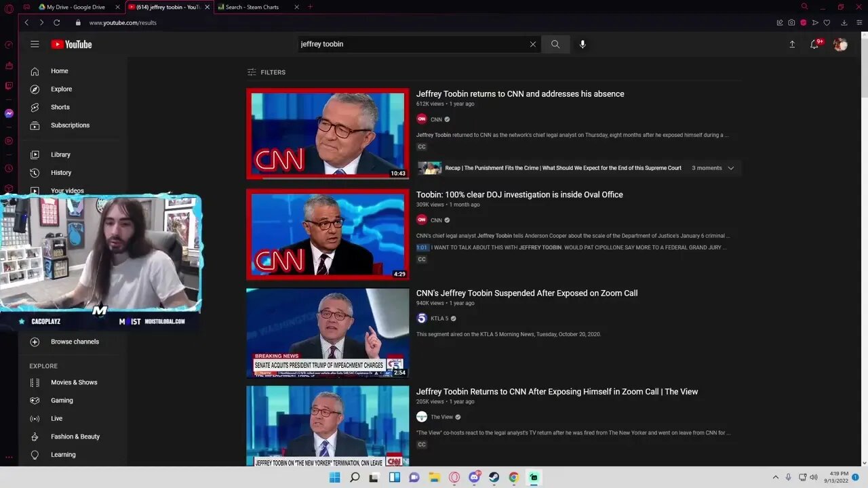Start voice search with the microphone
Viewport: 868px width, 488px height.
point(582,44)
